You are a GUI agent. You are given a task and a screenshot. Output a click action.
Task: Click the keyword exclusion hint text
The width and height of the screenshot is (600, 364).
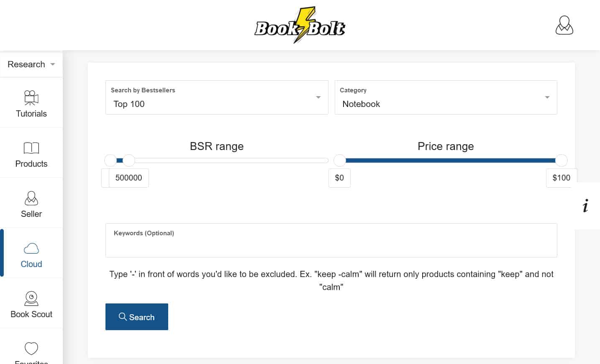331,280
